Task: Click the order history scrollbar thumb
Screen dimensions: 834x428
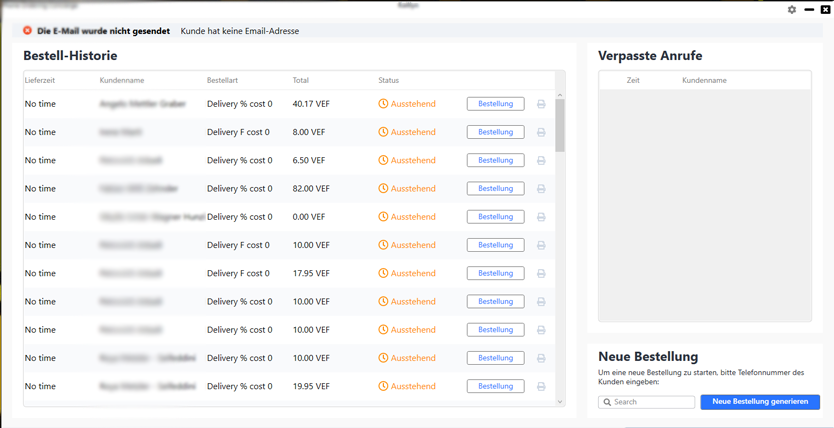Action: tap(560, 125)
